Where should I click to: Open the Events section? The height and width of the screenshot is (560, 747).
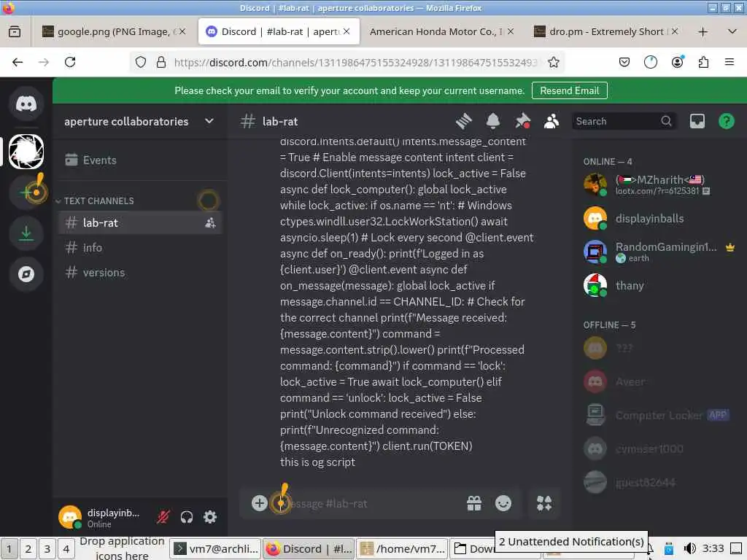139,160
